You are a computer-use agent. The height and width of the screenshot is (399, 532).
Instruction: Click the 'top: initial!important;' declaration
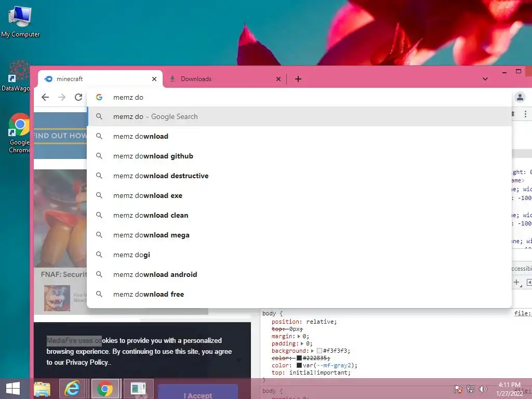311,373
